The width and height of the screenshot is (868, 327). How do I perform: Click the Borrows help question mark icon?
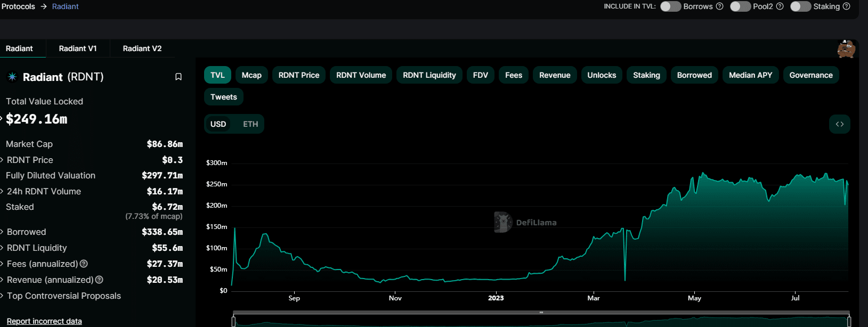[x=719, y=6]
